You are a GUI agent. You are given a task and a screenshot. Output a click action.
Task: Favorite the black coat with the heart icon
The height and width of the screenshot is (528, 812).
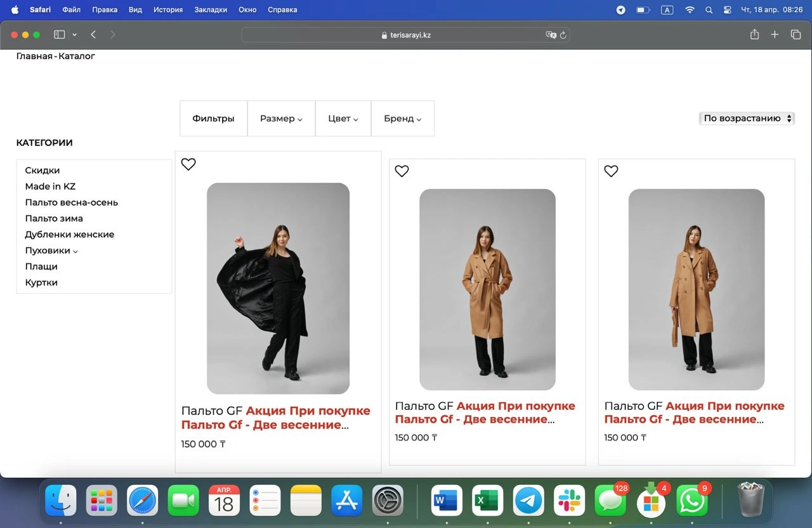(x=188, y=164)
